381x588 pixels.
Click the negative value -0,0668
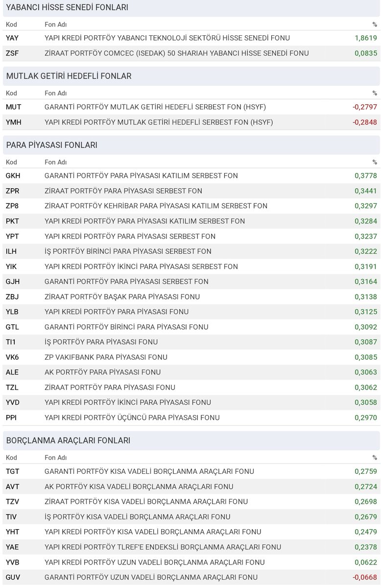pyautogui.click(x=365, y=578)
